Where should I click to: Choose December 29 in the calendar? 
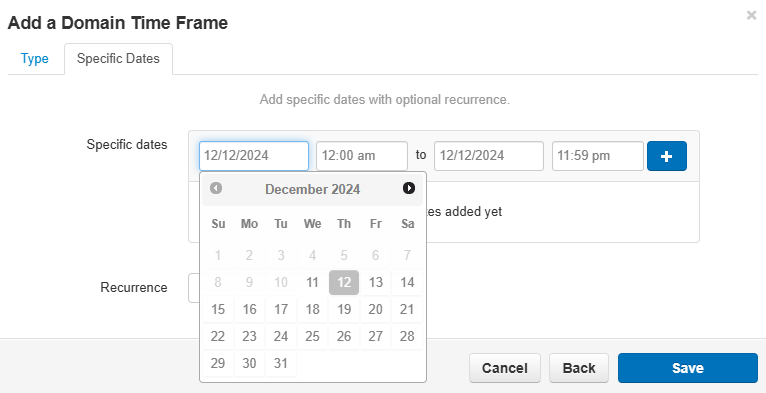(218, 363)
